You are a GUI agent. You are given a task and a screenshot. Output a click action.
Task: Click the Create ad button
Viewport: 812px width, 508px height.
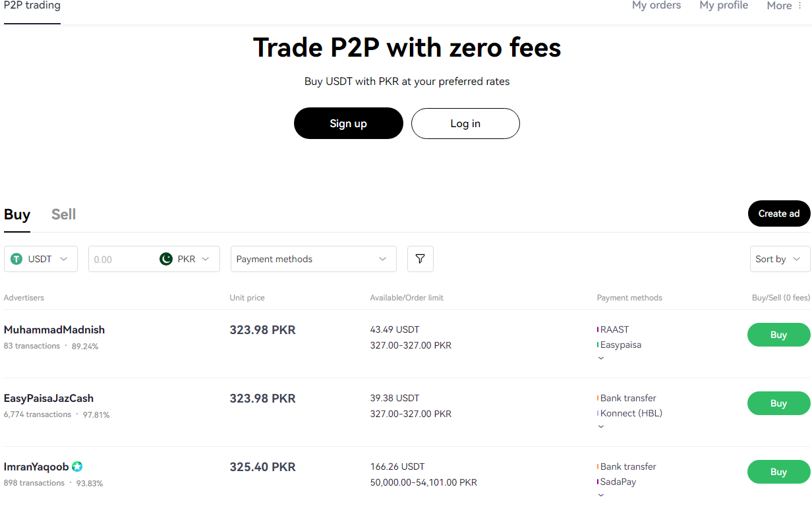779,213
